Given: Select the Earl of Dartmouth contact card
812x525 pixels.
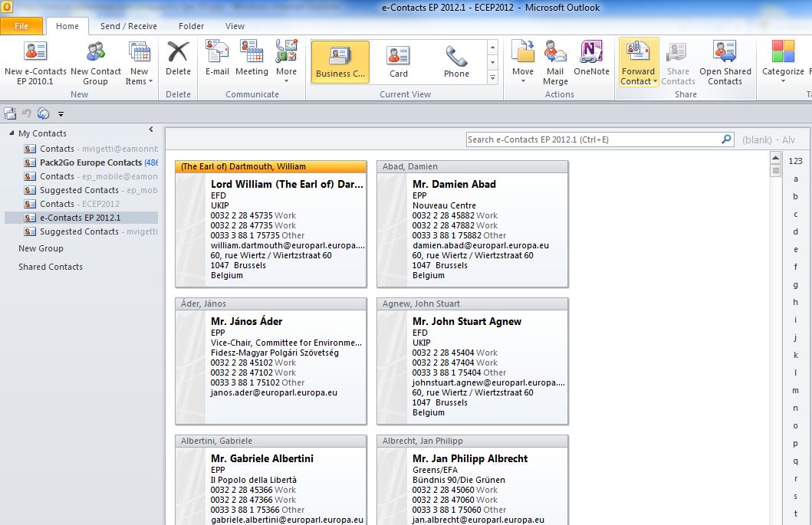Looking at the screenshot, I should (x=271, y=225).
